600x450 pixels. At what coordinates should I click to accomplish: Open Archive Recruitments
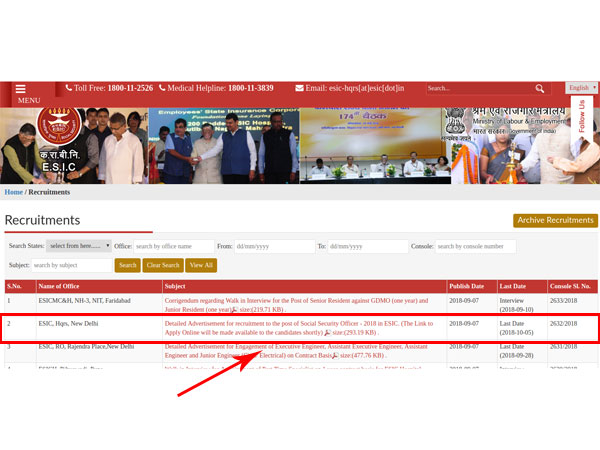pyautogui.click(x=555, y=220)
